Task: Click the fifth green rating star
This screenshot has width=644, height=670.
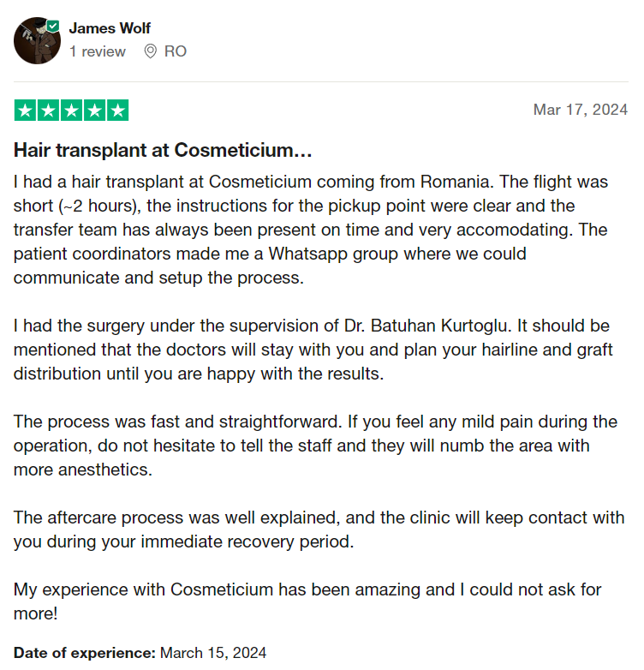Action: click(x=118, y=111)
